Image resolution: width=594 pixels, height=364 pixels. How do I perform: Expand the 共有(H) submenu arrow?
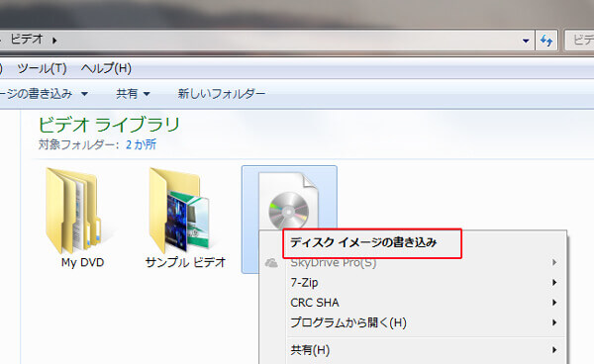[554, 350]
